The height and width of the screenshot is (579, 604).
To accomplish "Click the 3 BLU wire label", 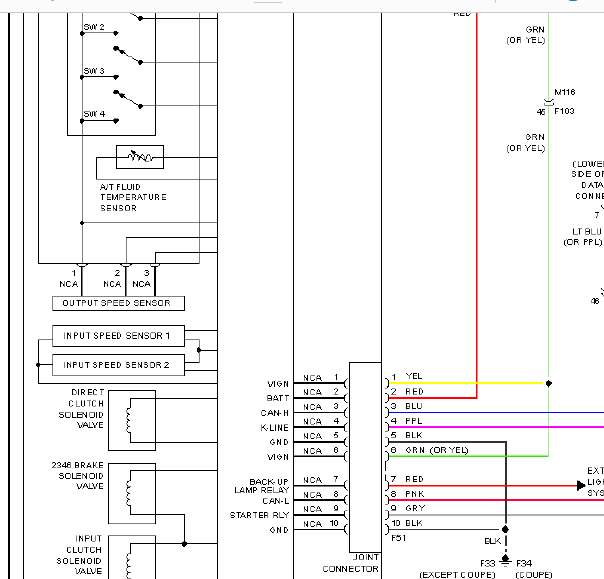I will click(407, 406).
